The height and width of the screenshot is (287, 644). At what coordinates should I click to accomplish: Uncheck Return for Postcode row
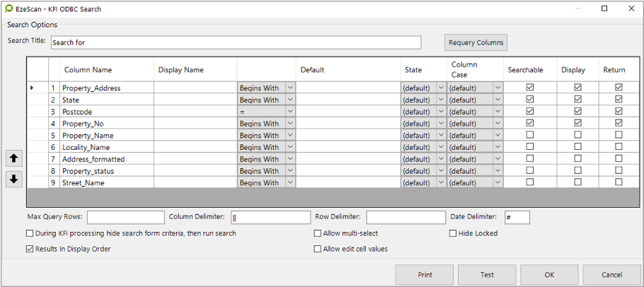619,112
